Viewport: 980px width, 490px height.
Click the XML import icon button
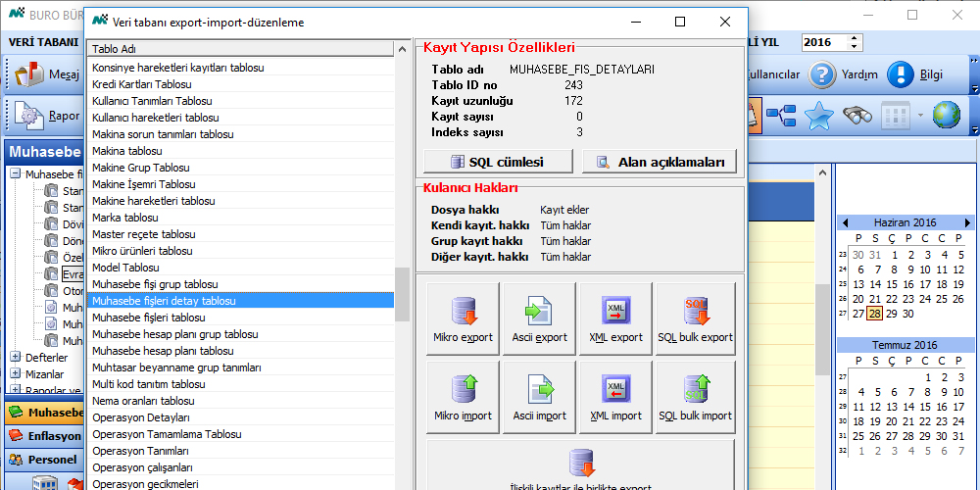(615, 397)
